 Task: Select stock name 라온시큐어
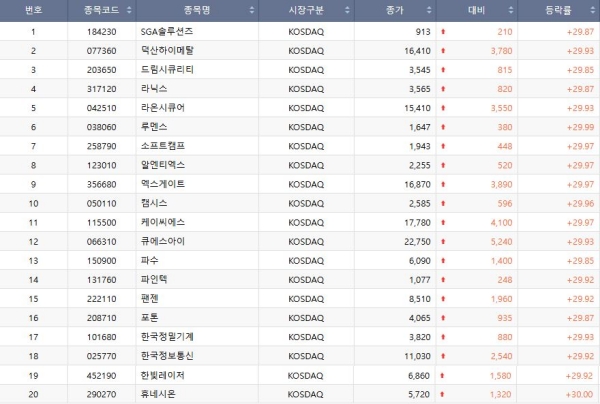163,108
